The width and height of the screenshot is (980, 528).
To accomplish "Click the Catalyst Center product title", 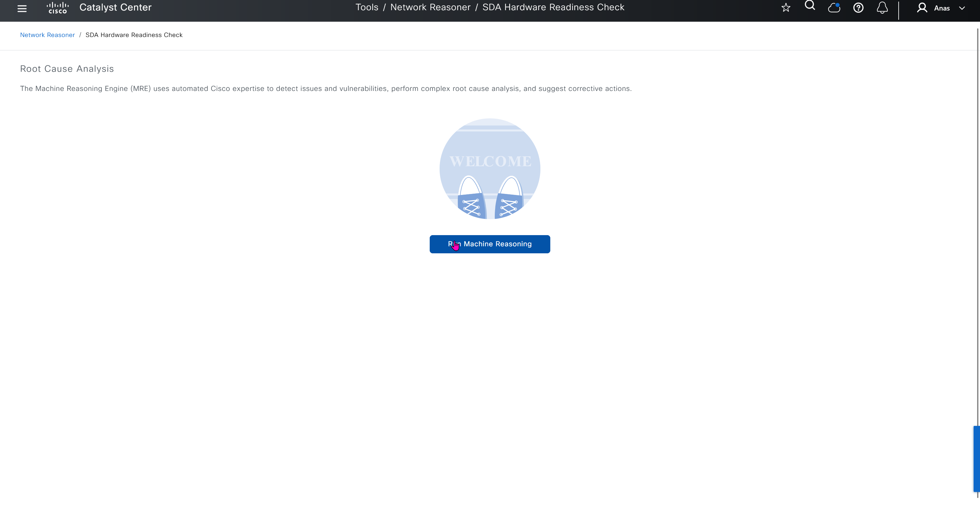I will 115,7.
